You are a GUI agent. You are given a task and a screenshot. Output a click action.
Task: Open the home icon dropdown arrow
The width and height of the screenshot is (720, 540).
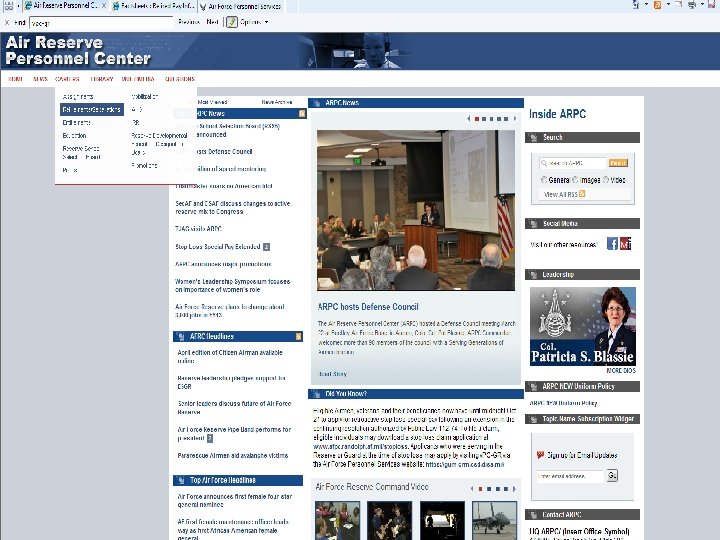click(646, 5)
